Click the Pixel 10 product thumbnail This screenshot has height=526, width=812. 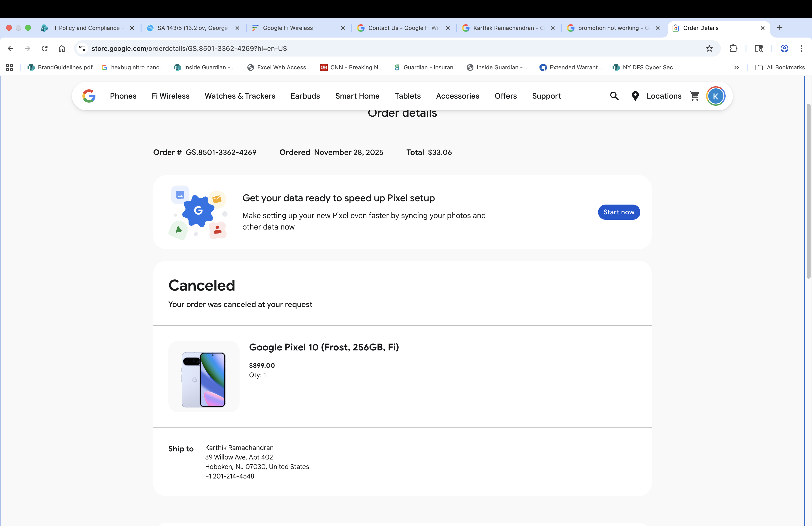[x=204, y=377]
